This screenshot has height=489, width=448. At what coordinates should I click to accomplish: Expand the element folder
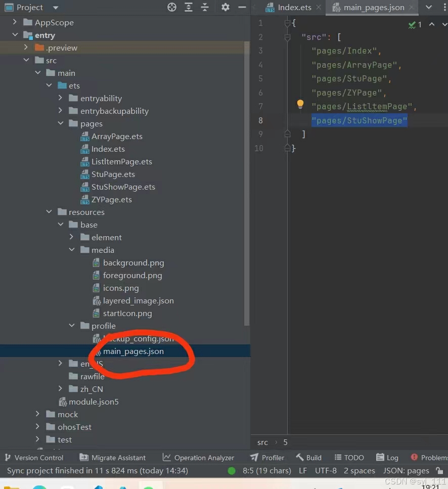click(x=71, y=237)
